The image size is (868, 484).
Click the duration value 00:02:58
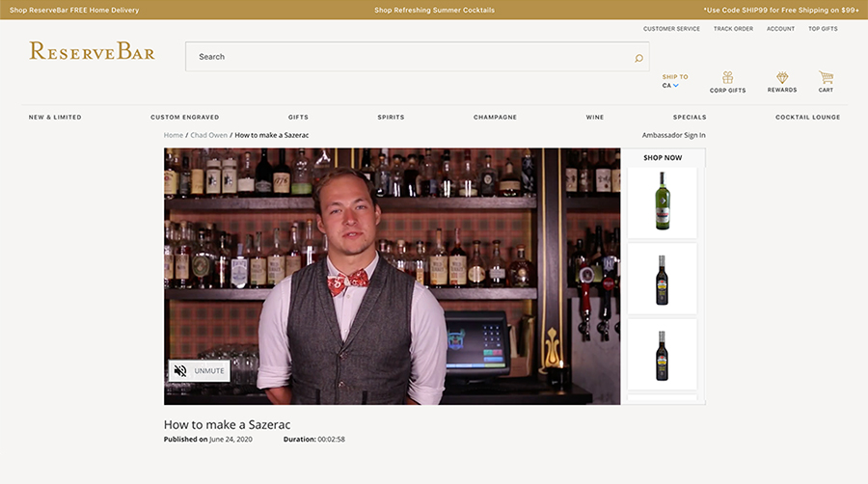pos(331,440)
